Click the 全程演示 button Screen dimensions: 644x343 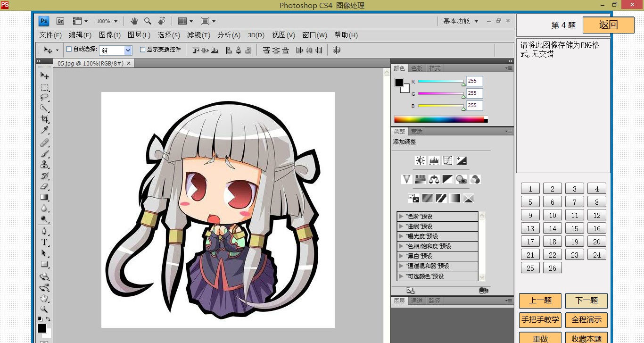pyautogui.click(x=586, y=320)
